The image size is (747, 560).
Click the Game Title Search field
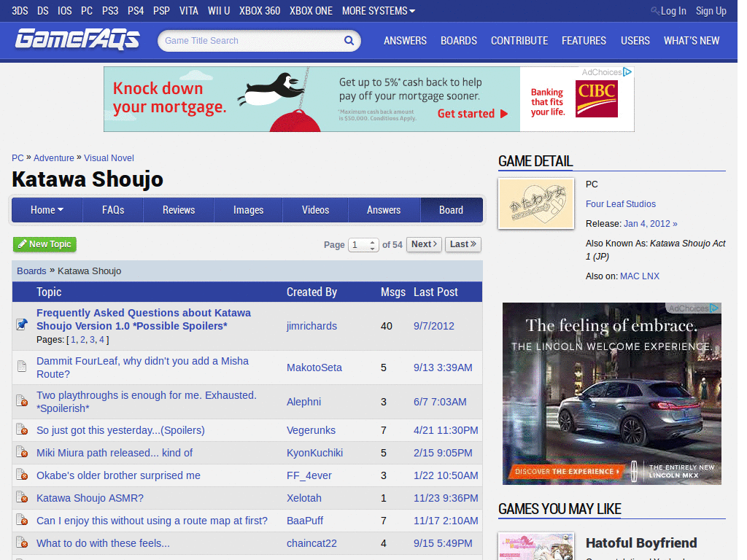coord(252,41)
